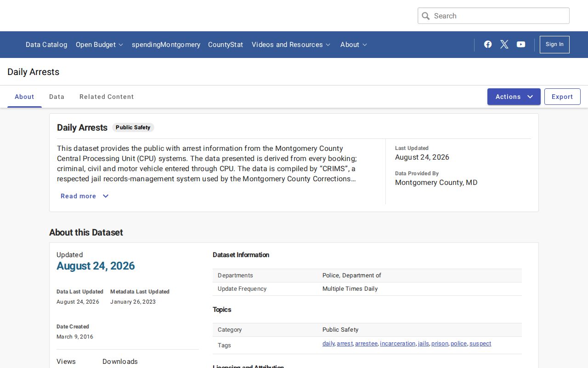Open the Data Catalog menu item
Screen dimensions: 588x368
46,45
